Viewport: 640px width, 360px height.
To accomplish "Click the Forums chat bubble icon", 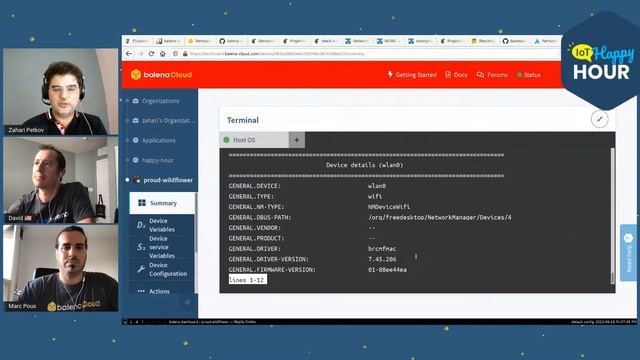I will coord(480,75).
